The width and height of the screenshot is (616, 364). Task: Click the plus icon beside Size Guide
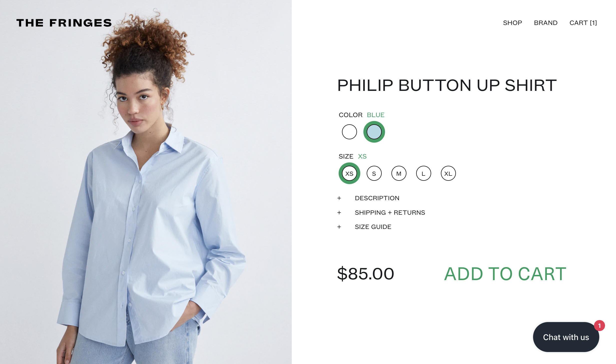click(339, 227)
